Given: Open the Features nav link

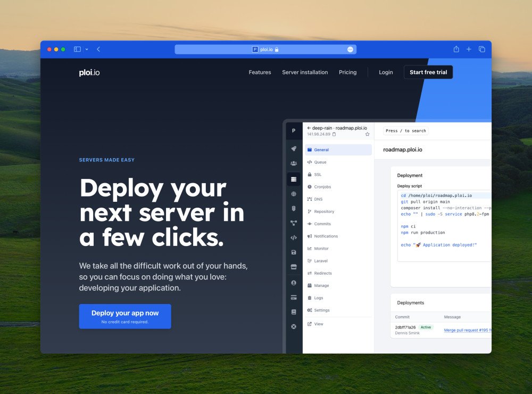Looking at the screenshot, I should click(x=260, y=72).
